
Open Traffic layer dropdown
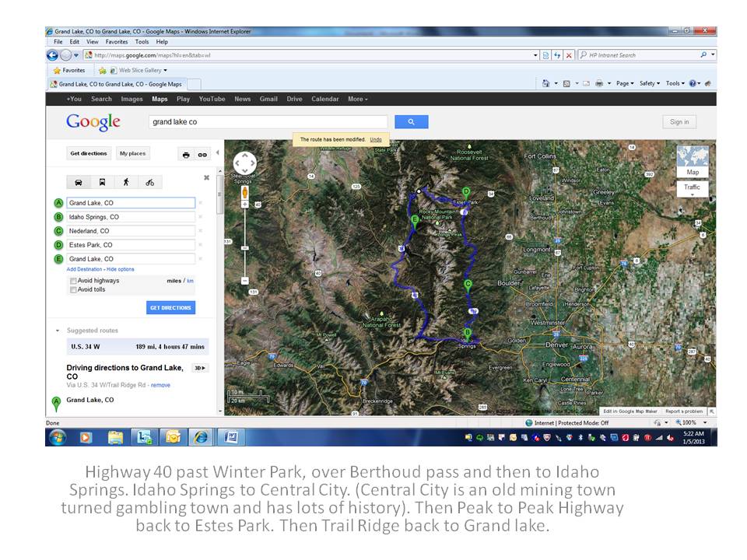point(693,189)
